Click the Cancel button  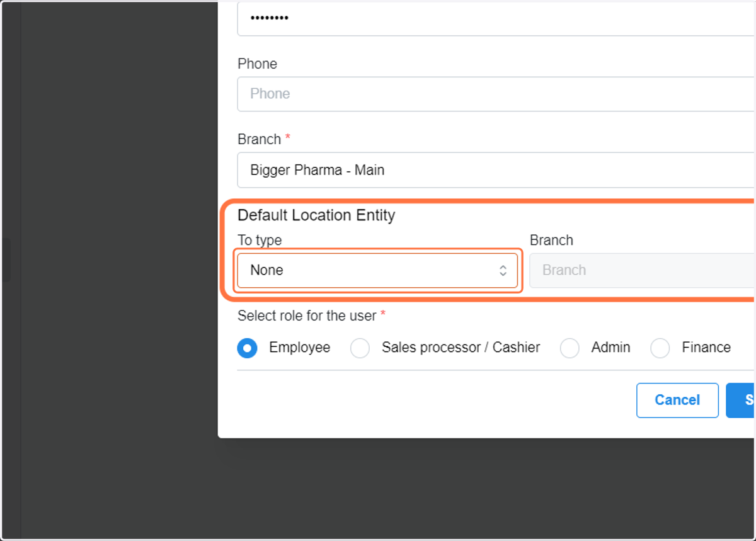[677, 401]
